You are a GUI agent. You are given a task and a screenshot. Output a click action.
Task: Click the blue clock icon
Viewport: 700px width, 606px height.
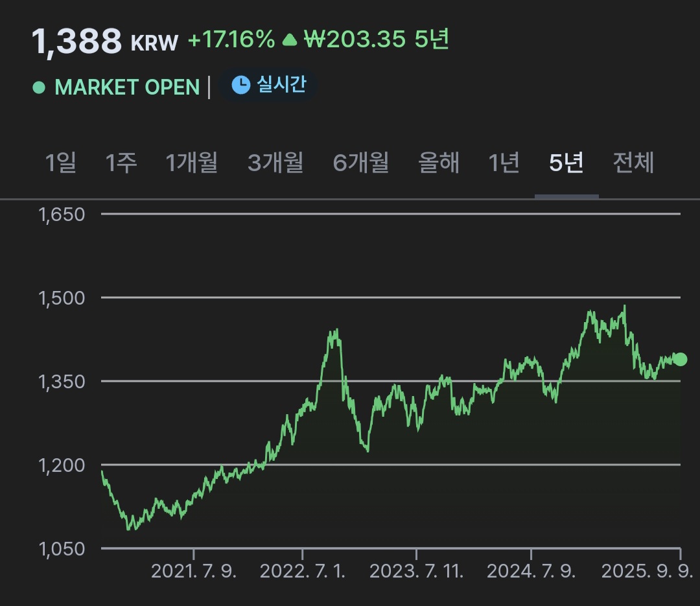pyautogui.click(x=240, y=86)
